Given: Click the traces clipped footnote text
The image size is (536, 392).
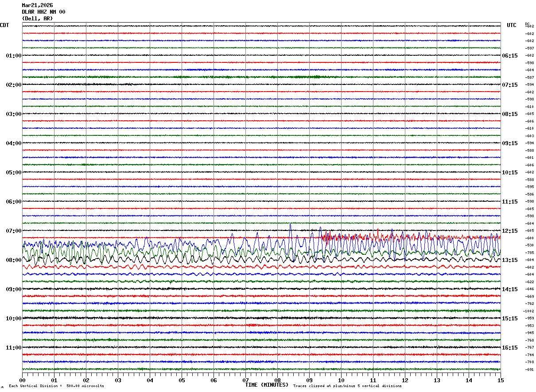Looking at the screenshot, I should click(x=347, y=386).
